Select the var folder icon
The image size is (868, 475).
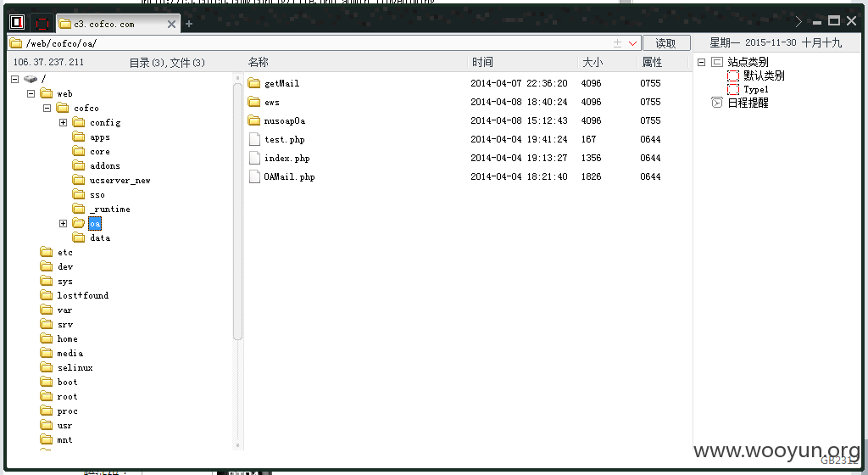(x=47, y=310)
